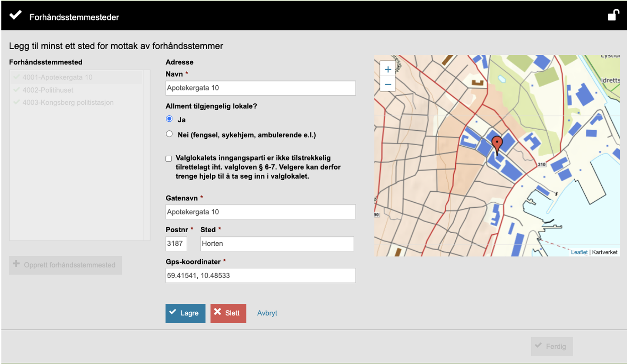
Task: Select 4001-Apotekergata 10 in list
Action: coord(57,77)
